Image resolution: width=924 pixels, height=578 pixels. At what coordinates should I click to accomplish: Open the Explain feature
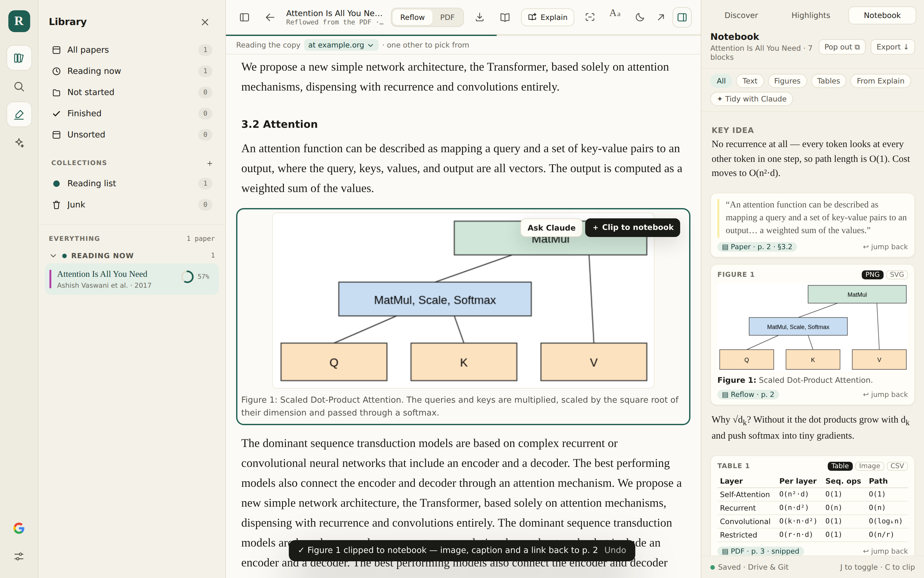[548, 17]
